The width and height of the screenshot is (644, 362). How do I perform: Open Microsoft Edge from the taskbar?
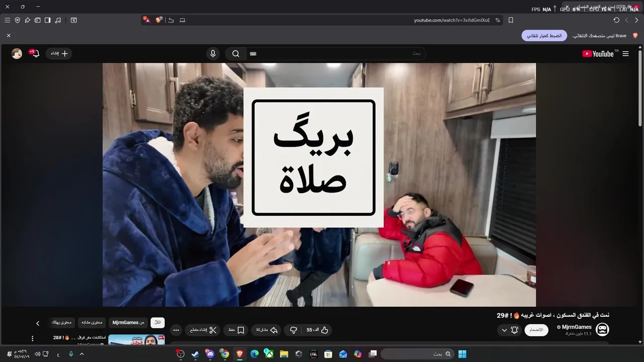[255, 354]
